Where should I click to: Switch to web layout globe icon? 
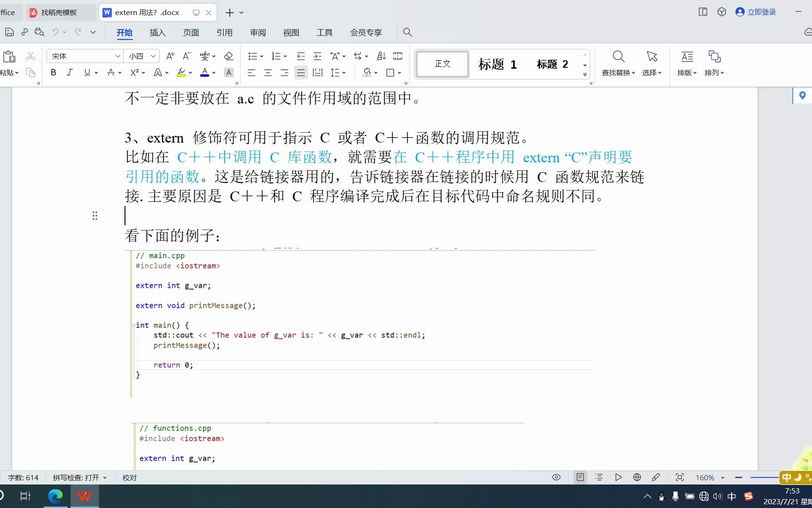click(637, 477)
